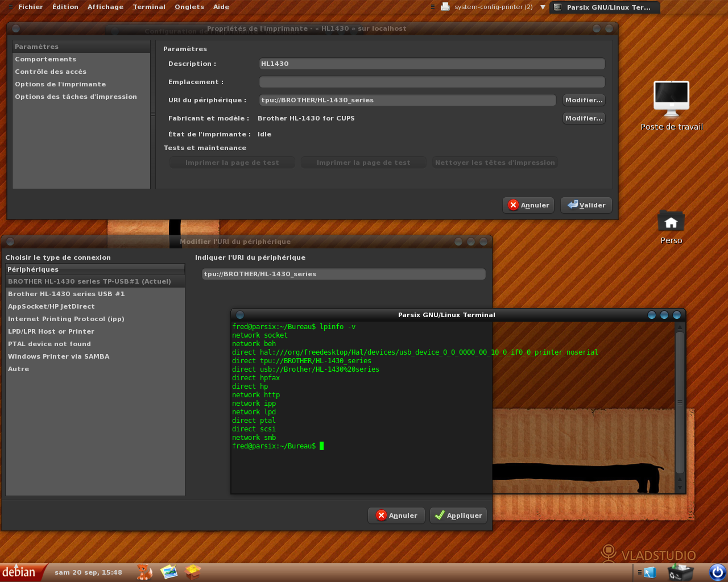The height and width of the screenshot is (582, 728).
Task: Click the show desktop icon in the bottom panel
Action: pyautogui.click(x=650, y=572)
